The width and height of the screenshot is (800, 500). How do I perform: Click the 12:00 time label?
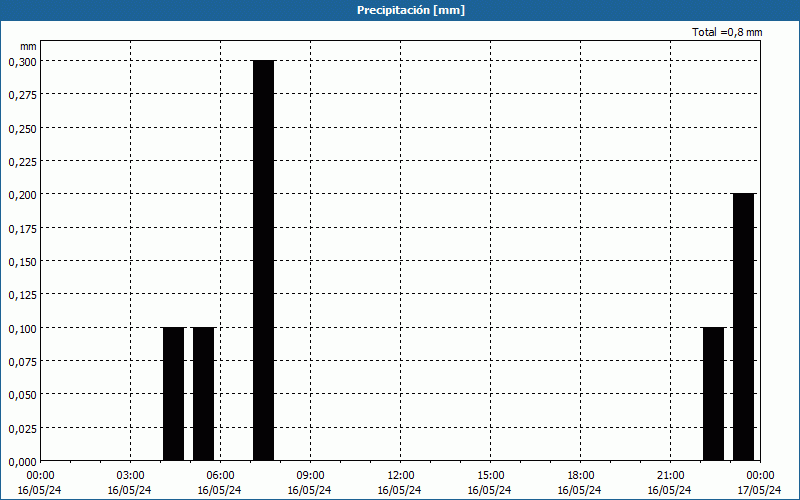[x=400, y=476]
